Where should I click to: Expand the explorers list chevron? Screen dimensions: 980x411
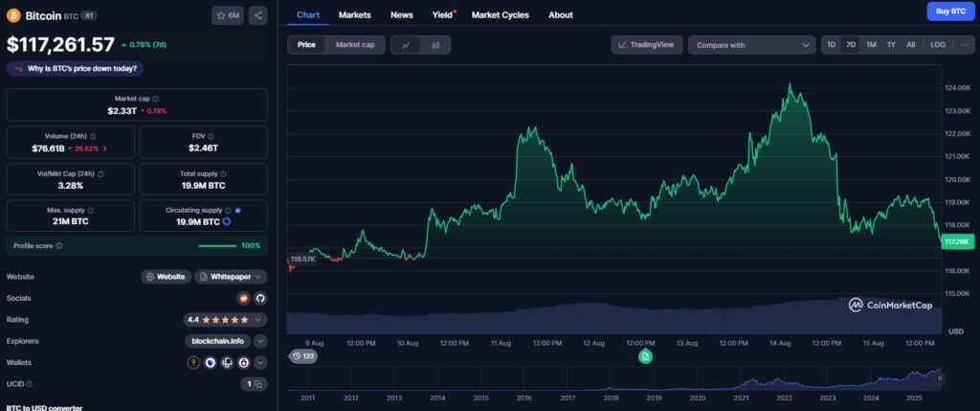pyautogui.click(x=260, y=340)
